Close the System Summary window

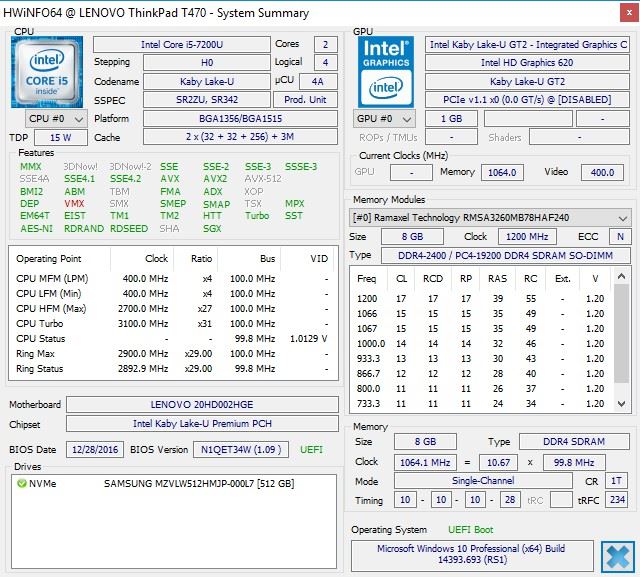(x=629, y=13)
